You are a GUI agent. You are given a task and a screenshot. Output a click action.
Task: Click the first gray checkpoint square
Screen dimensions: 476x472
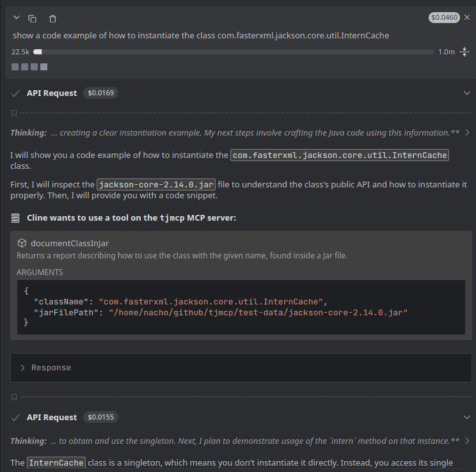[x=15, y=67]
